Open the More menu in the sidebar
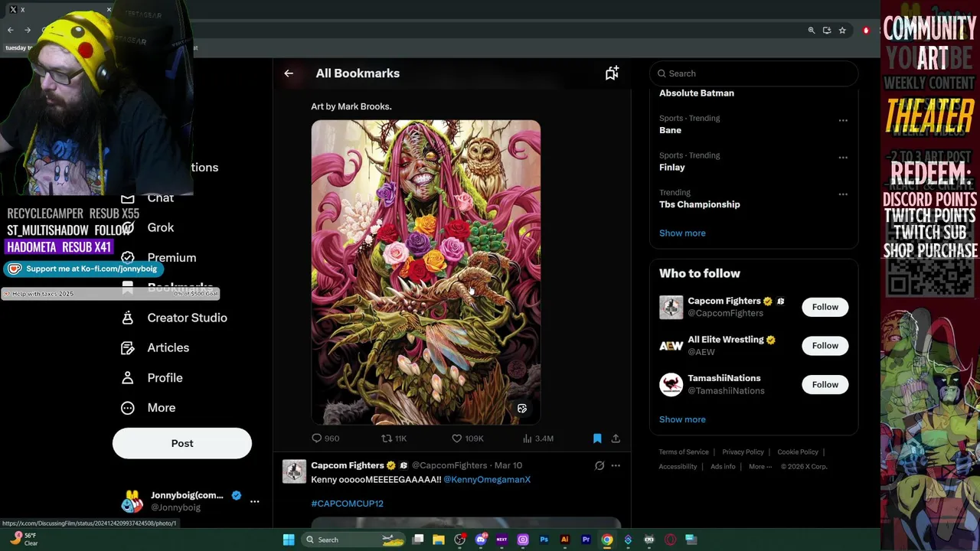 tap(161, 408)
